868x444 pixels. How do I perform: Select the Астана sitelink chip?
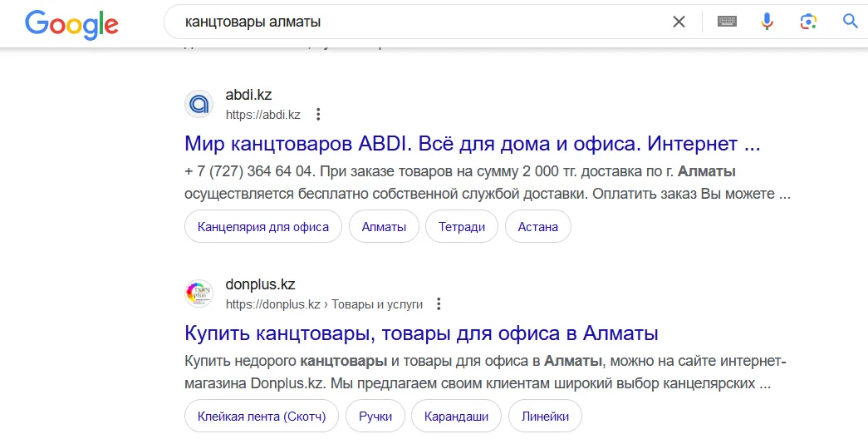pyautogui.click(x=537, y=227)
